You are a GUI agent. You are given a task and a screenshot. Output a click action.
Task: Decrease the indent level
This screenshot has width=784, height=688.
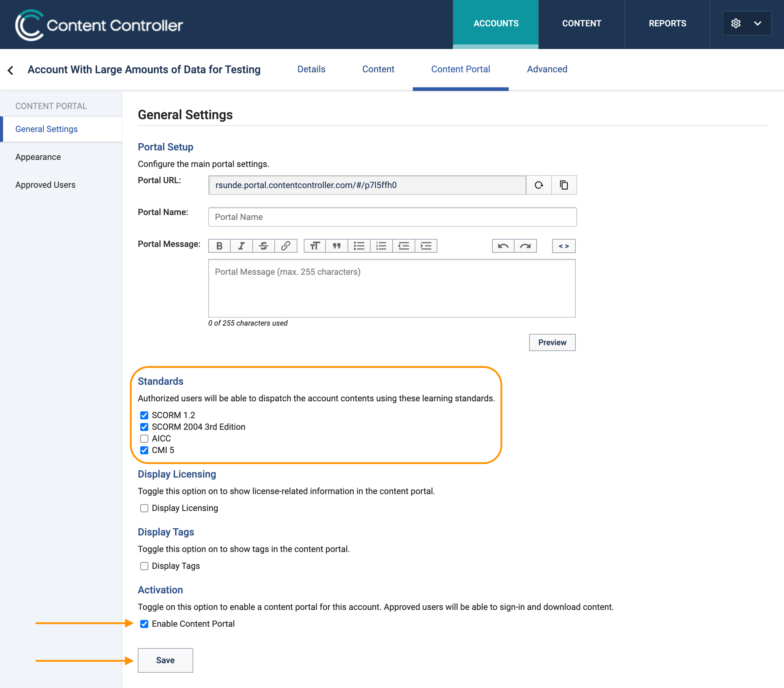tap(404, 245)
